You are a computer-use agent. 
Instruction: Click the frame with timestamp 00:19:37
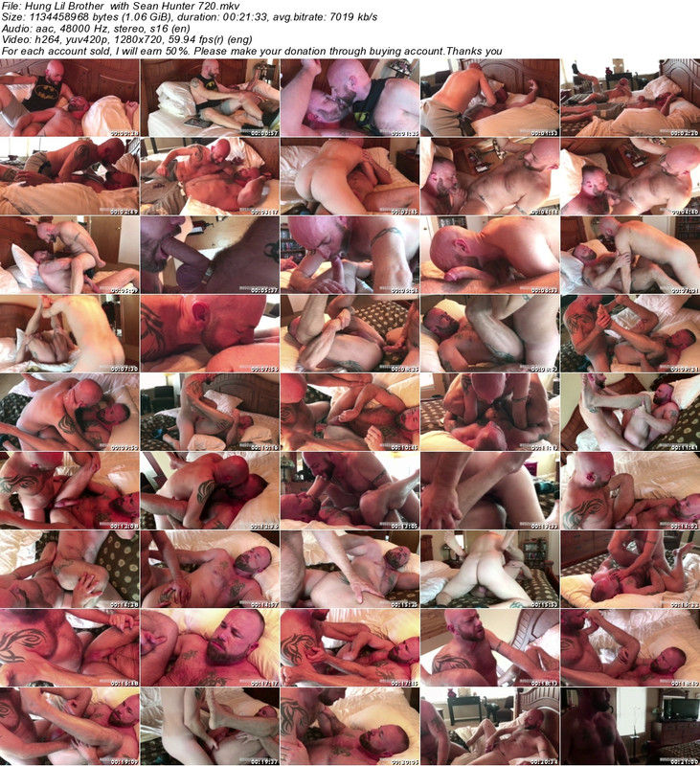(x=210, y=726)
